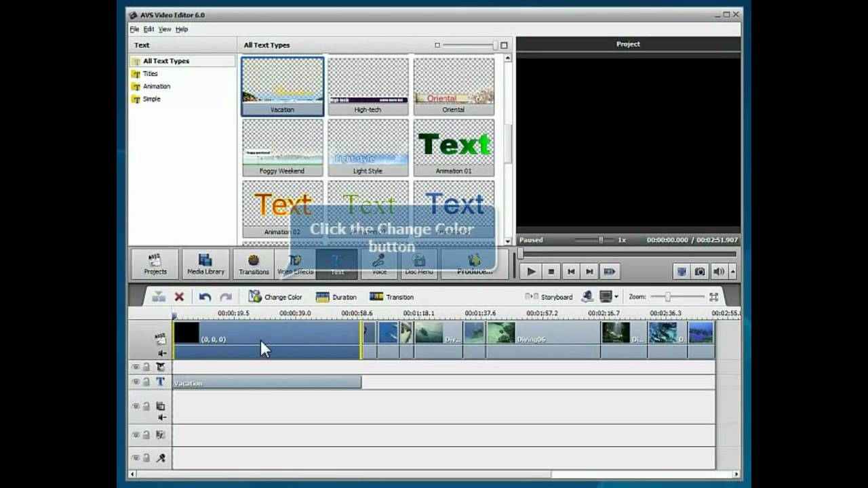This screenshot has width=868, height=488.
Task: Undo the last action
Action: coord(205,297)
